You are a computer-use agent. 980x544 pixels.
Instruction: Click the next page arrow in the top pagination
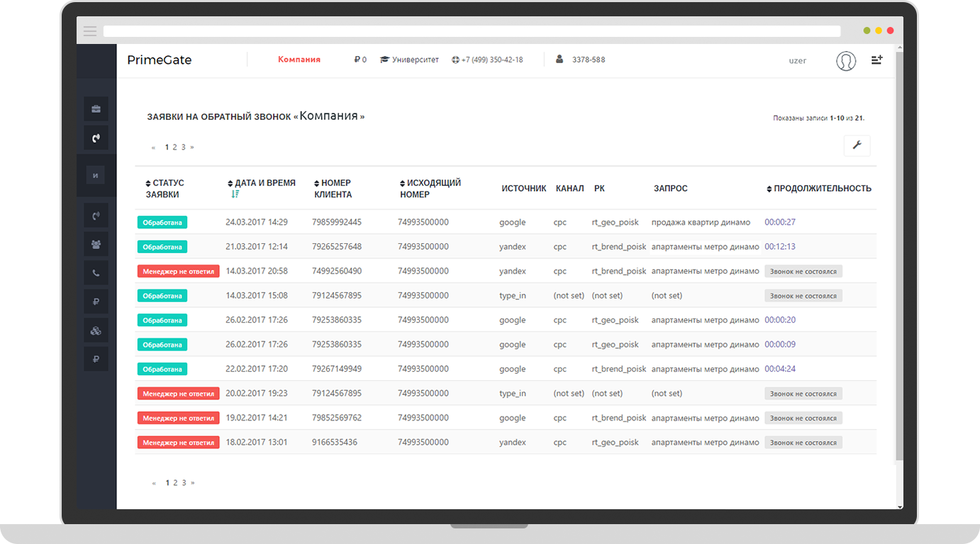191,148
